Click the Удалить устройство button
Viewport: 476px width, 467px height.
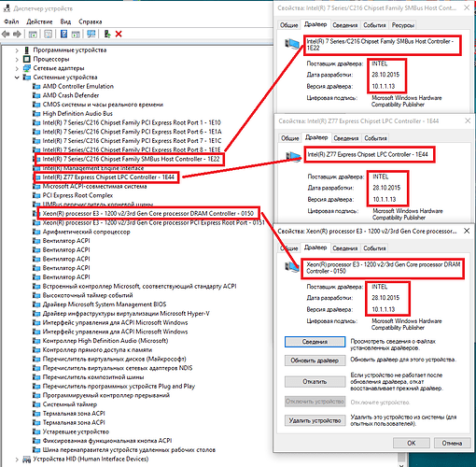click(x=315, y=420)
